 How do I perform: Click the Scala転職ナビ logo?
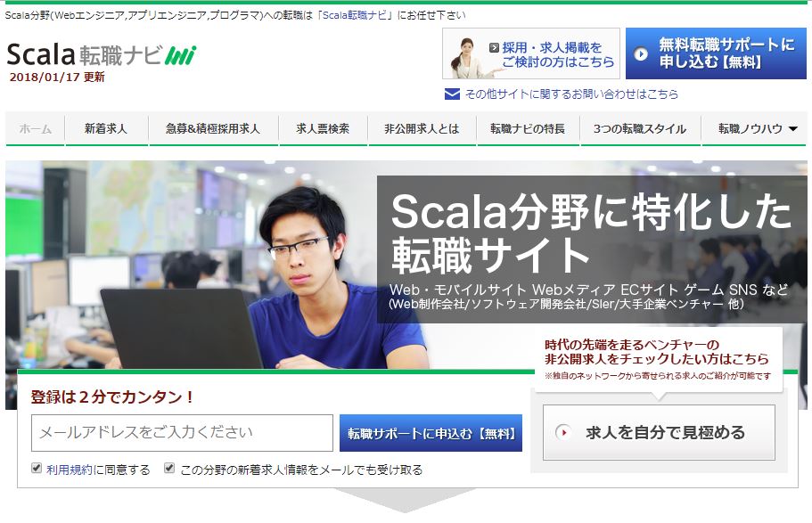pos(102,55)
